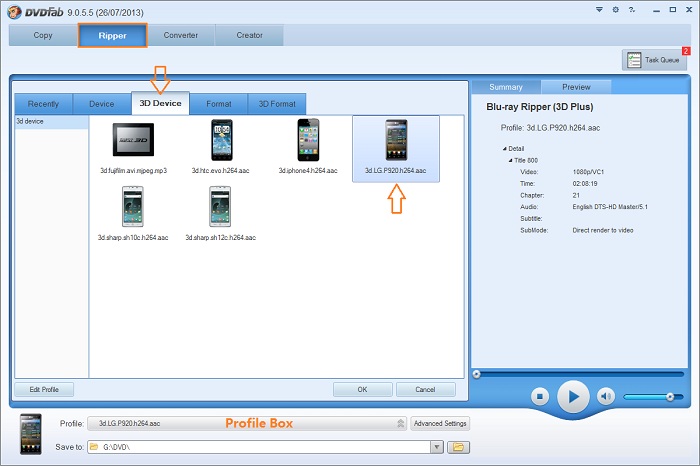
Task: Mute the preview volume speaker icon
Action: pyautogui.click(x=606, y=396)
